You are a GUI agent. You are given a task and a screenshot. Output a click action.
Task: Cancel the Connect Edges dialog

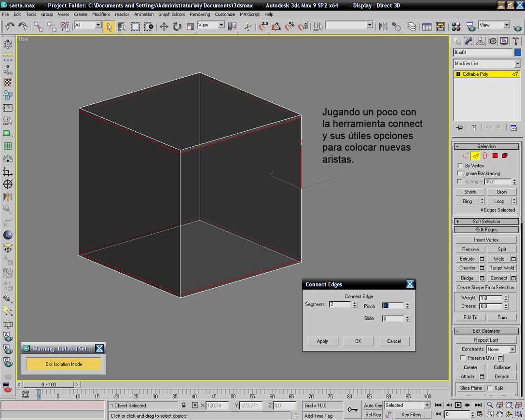[394, 341]
